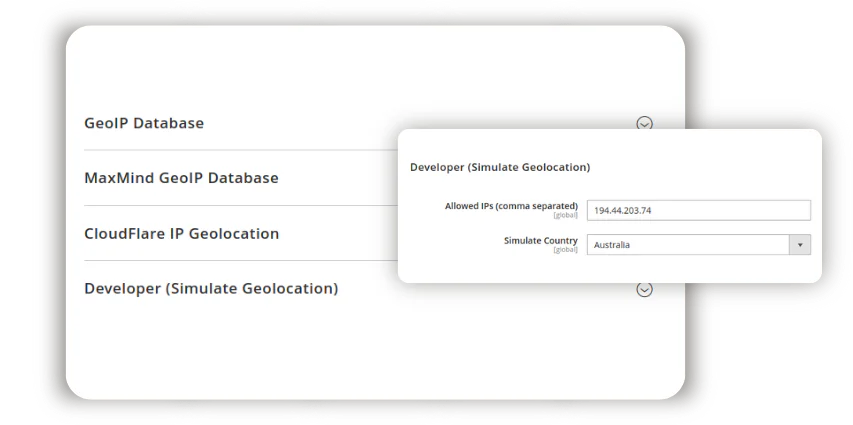The width and height of the screenshot is (853, 425).
Task: Expand Developer (Simulate Geolocation) chevron in main panel
Action: [x=644, y=290]
